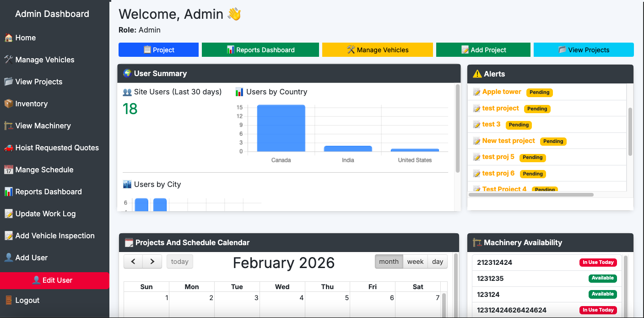
Task: Click the globe icon on User Summary header
Action: [127, 73]
